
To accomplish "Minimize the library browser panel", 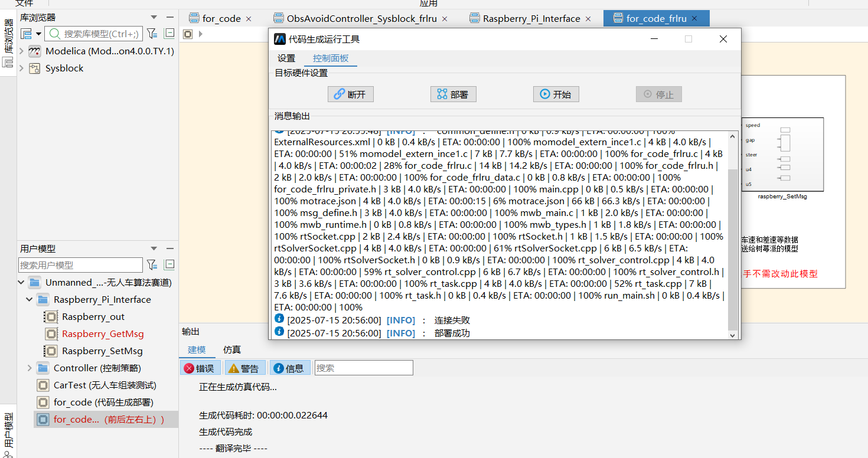I will coord(170,18).
